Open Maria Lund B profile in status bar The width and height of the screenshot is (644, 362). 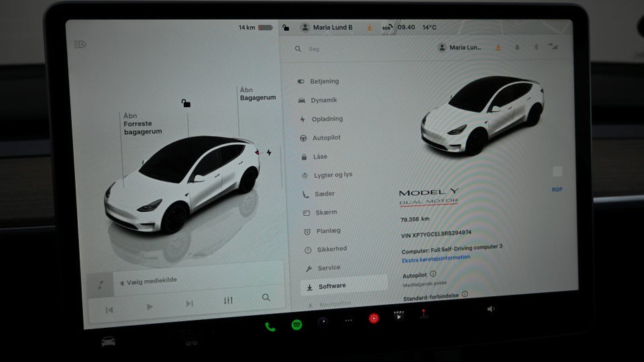(x=327, y=27)
